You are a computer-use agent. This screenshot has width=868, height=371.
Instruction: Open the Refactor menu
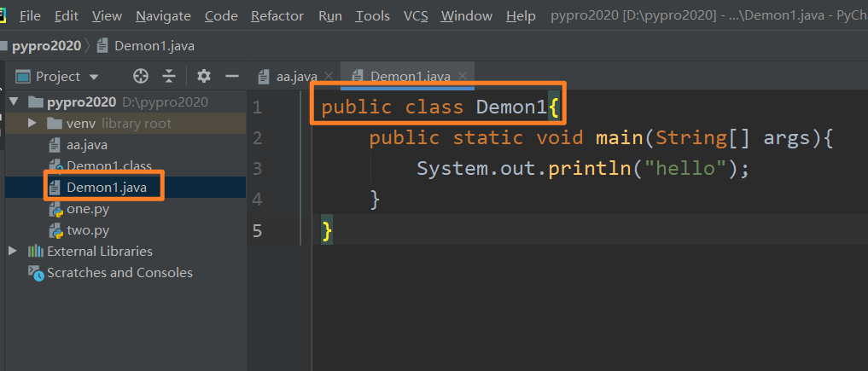coord(277,16)
